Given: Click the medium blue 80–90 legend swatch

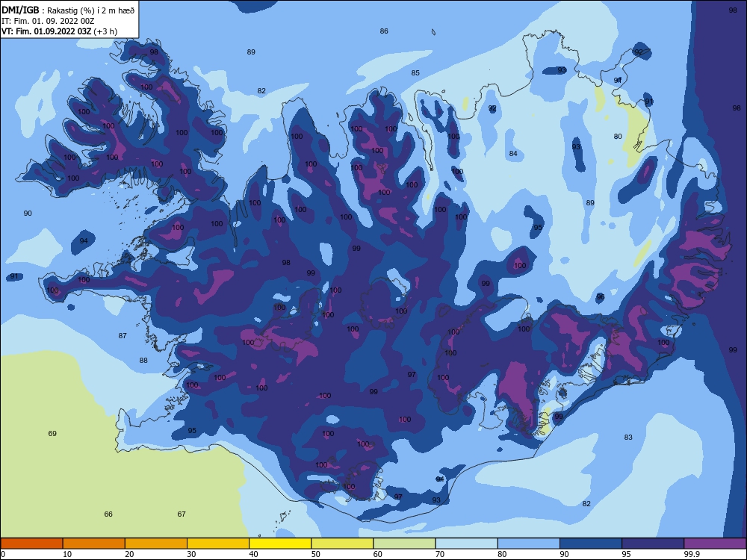Looking at the screenshot, I should (x=529, y=544).
